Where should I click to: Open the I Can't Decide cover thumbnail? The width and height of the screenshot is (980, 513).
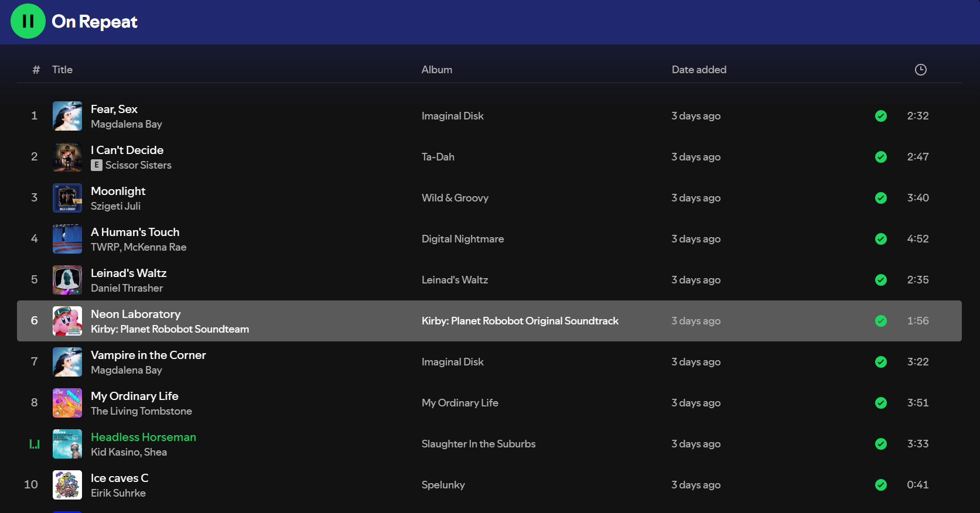[x=67, y=157]
